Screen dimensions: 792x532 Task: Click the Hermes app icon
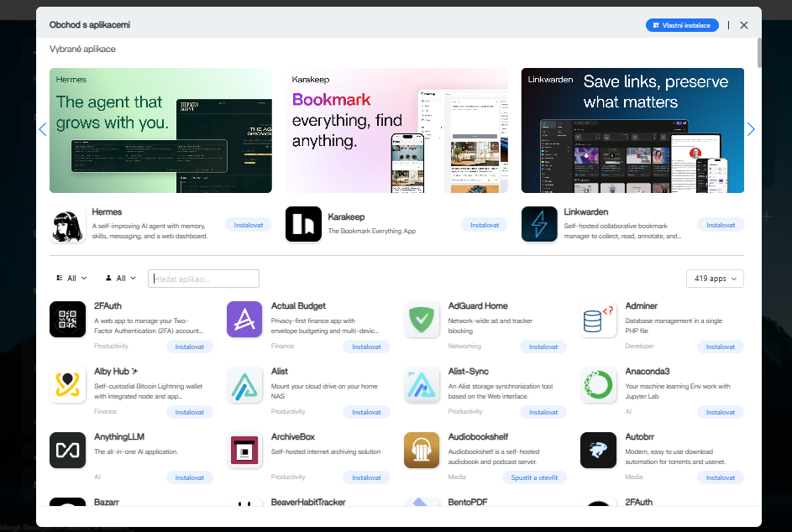pyautogui.click(x=68, y=225)
